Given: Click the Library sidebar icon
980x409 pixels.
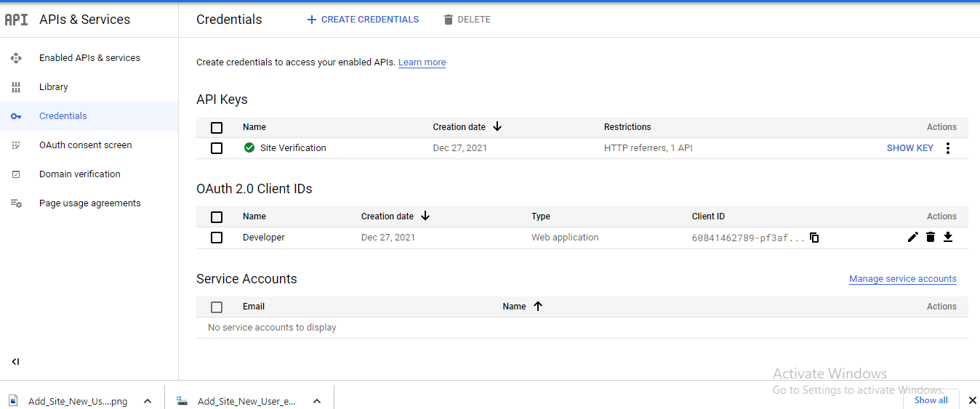Looking at the screenshot, I should [16, 87].
